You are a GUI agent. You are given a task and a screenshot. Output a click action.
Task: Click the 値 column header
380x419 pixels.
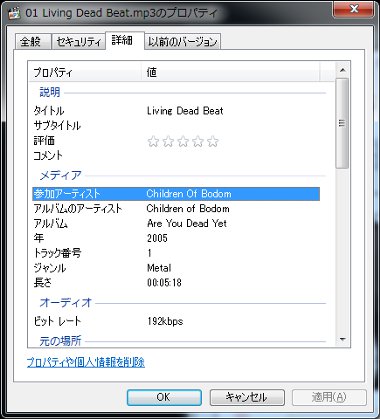231,72
